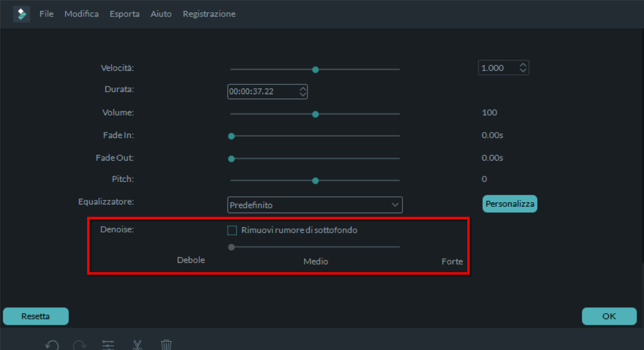Click the Fade In slider handle
The height and width of the screenshot is (350, 644).
(231, 136)
